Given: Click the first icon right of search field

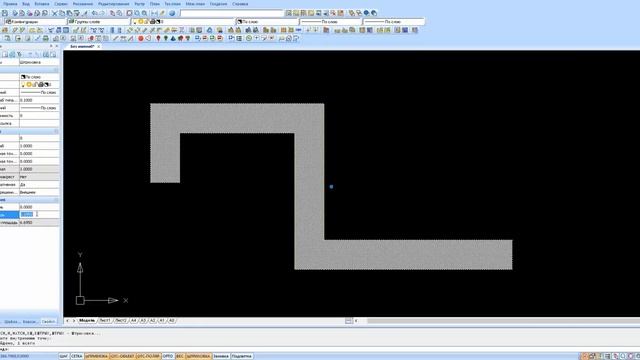Looking at the screenshot, I should (289, 13).
